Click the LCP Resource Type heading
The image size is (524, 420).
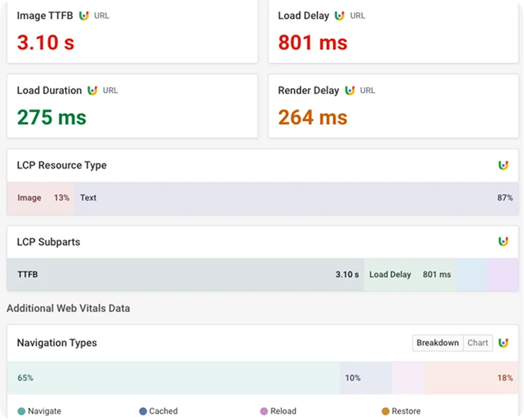(x=62, y=165)
